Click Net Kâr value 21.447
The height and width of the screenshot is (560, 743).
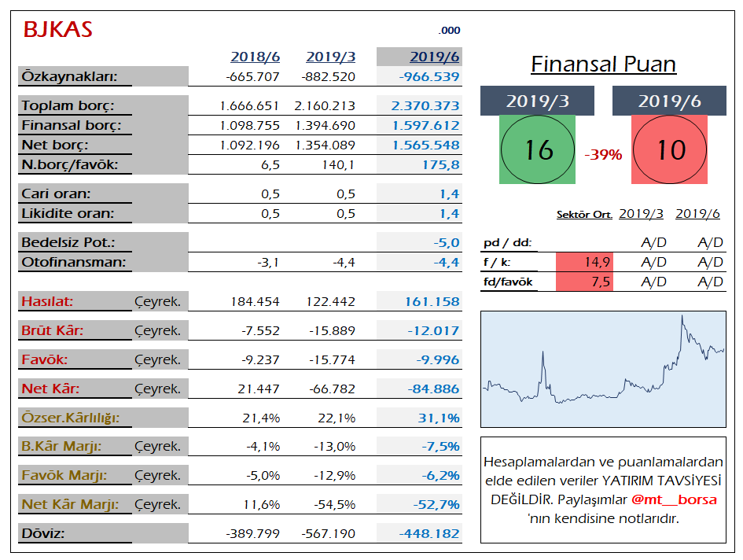259,389
